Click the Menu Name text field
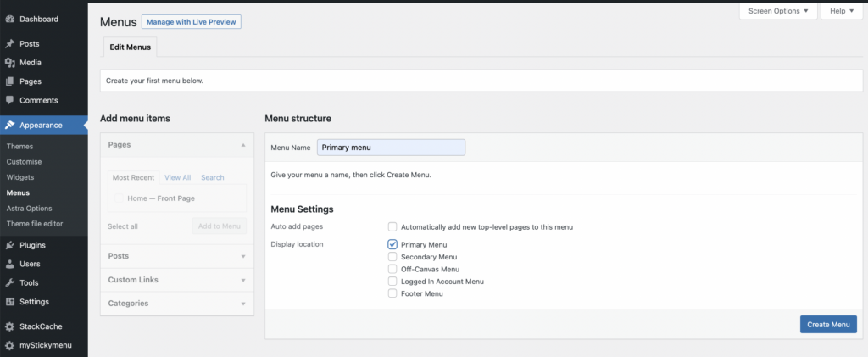868x357 pixels. click(391, 148)
